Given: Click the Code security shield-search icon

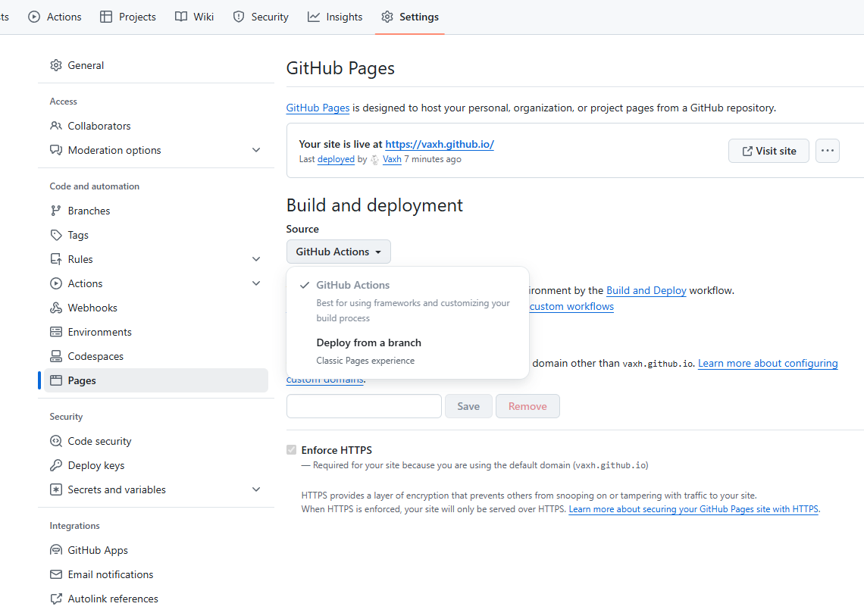Looking at the screenshot, I should pos(55,441).
